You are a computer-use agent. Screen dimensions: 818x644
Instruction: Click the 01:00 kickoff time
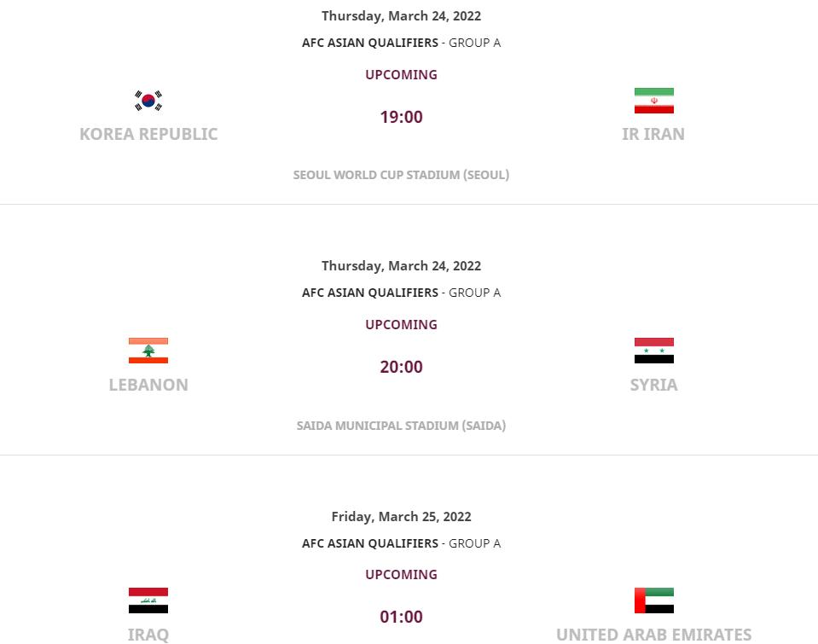401,617
